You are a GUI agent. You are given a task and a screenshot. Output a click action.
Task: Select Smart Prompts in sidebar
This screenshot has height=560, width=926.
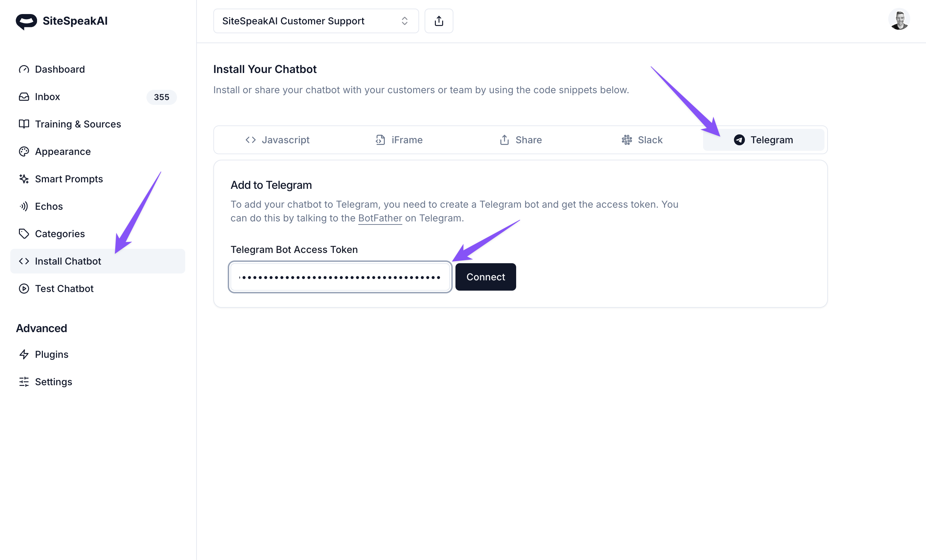[x=69, y=179]
